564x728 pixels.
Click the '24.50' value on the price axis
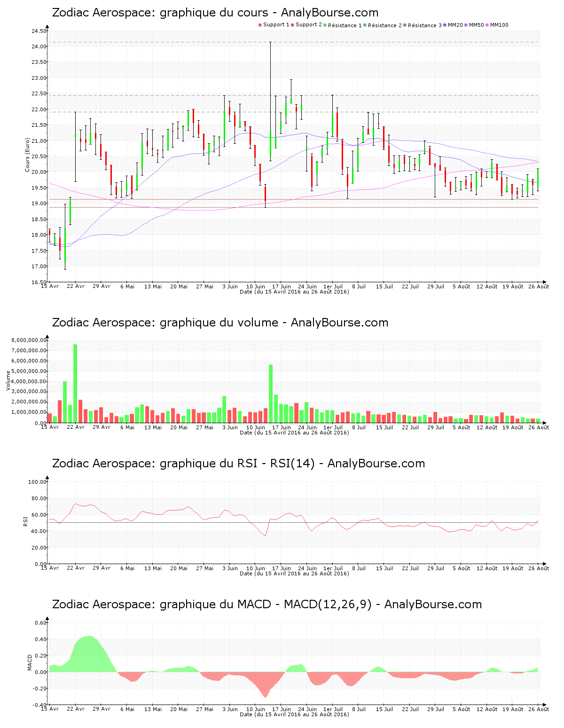click(x=39, y=31)
